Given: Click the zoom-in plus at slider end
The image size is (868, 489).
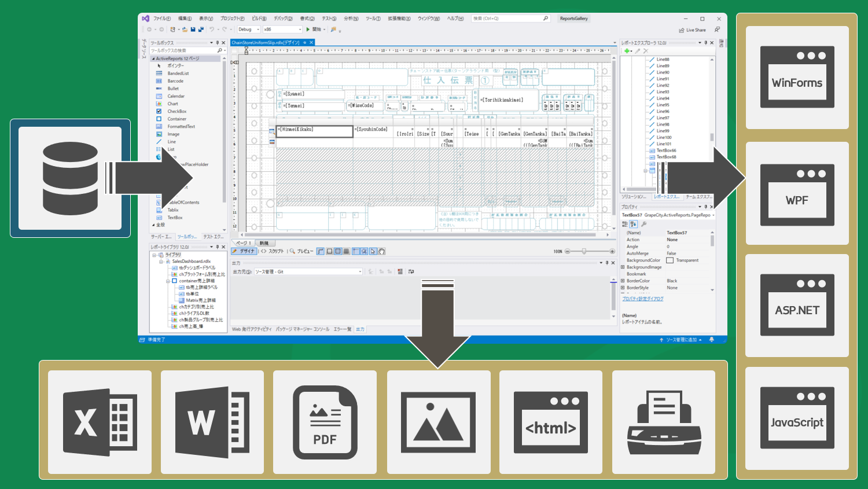Looking at the screenshot, I should pyautogui.click(x=612, y=252).
